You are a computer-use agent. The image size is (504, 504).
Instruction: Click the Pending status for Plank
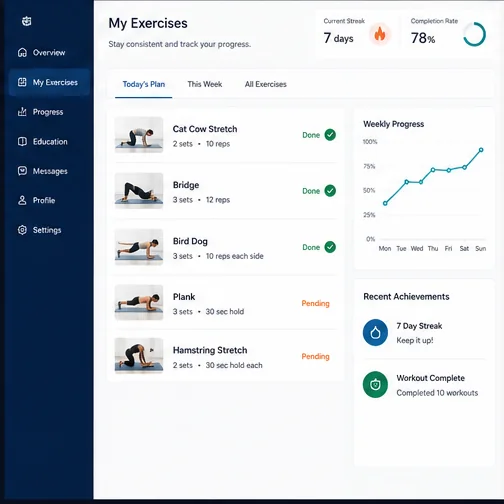[x=315, y=303]
